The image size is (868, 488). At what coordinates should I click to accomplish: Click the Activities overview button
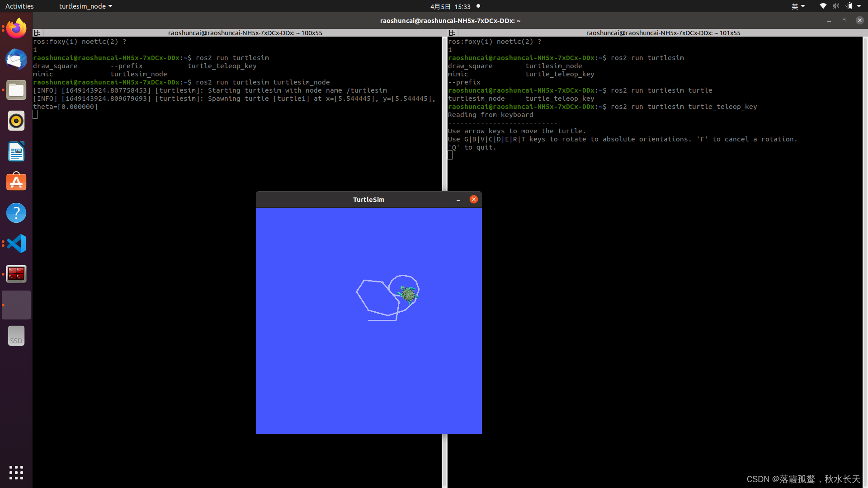tap(19, 6)
